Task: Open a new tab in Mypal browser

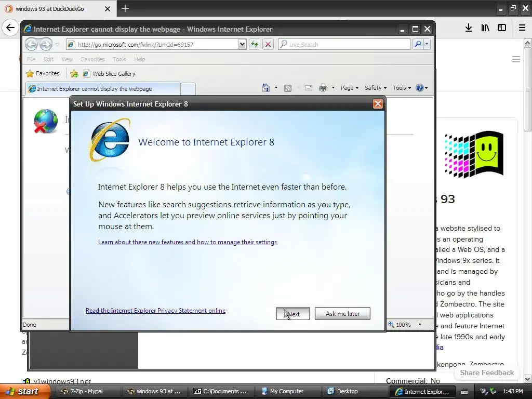Action: pyautogui.click(x=125, y=8)
